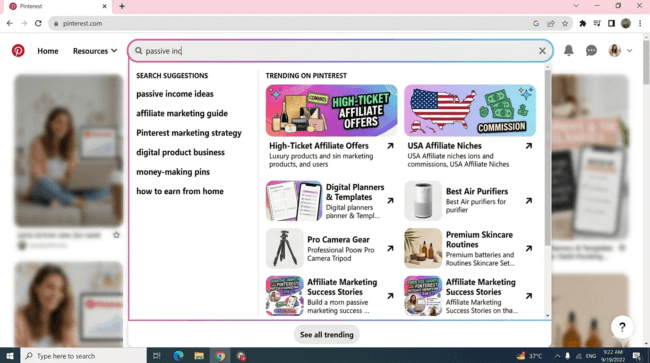Open the media control icon in browser toolbar
650x363 pixels.
pyautogui.click(x=597, y=24)
